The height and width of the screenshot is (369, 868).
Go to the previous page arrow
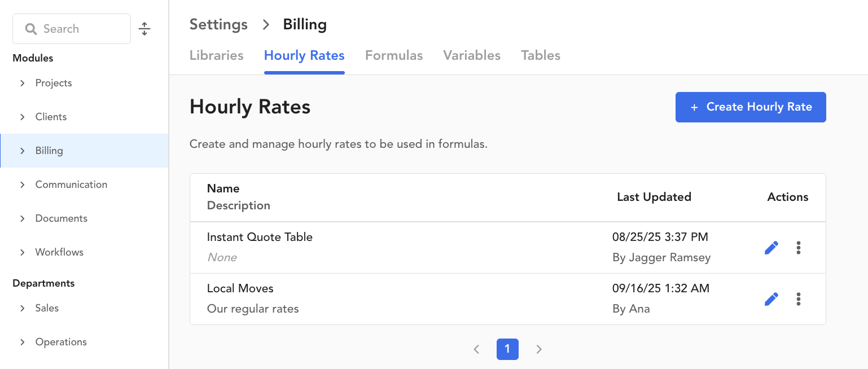[476, 349]
